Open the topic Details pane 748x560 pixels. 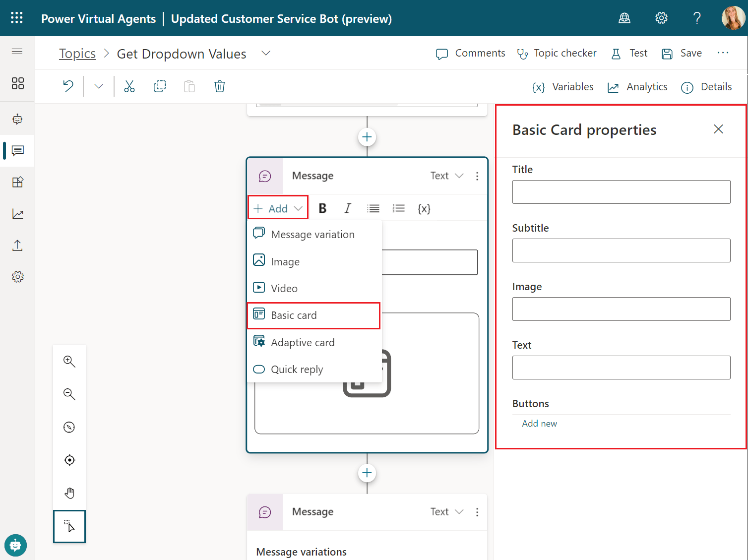coord(707,87)
